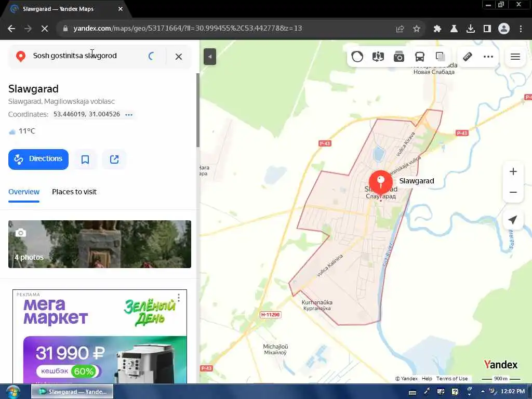Viewport: 532px width, 399px height.
Task: Show hidden tray icons arrow
Action: click(483, 392)
